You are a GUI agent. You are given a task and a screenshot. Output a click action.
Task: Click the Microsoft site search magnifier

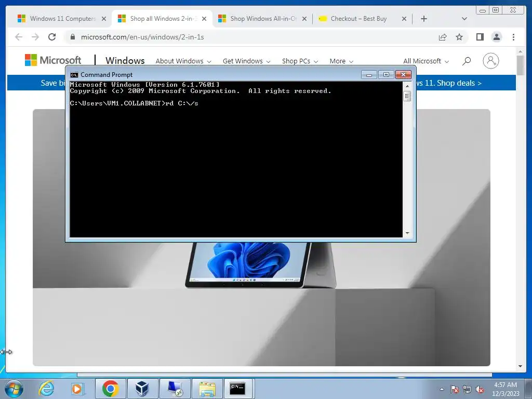point(467,61)
